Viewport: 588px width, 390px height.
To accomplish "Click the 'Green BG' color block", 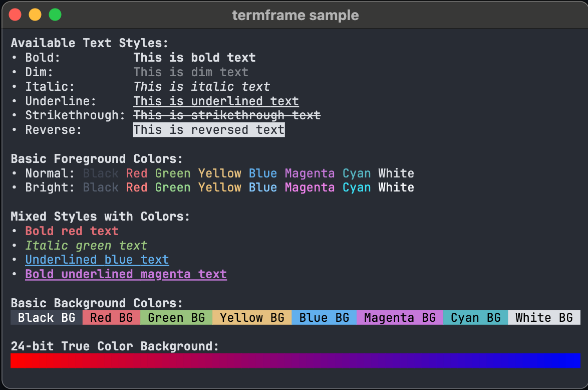I will coord(176,317).
